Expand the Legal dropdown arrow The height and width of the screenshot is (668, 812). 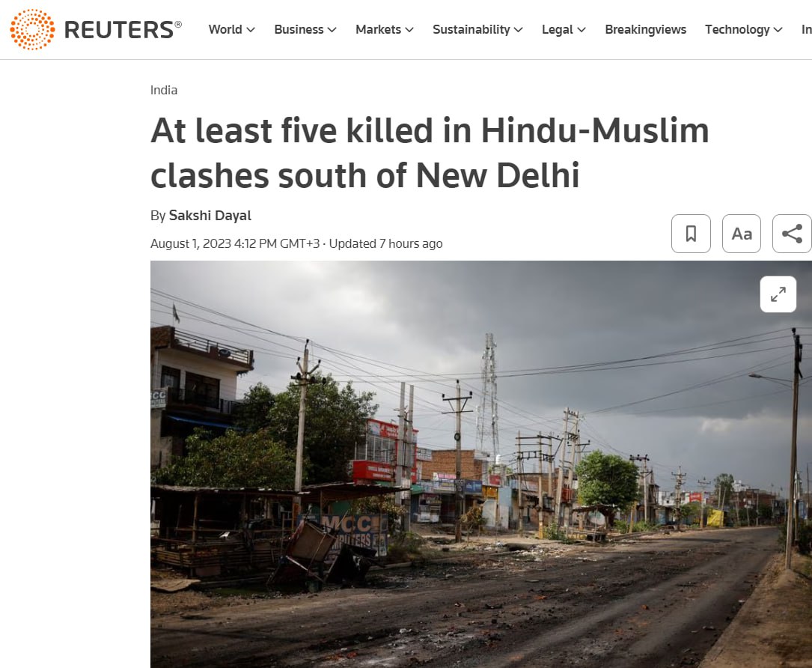tap(581, 30)
